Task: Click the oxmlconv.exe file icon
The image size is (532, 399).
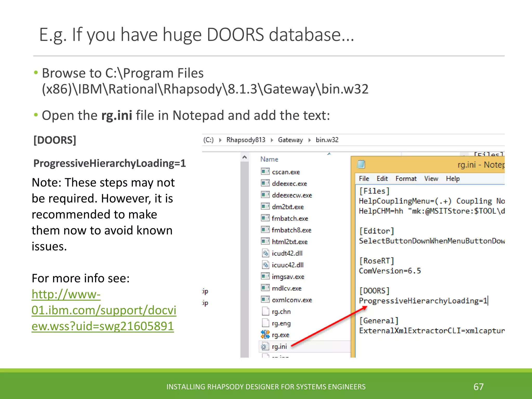Action: click(x=265, y=300)
